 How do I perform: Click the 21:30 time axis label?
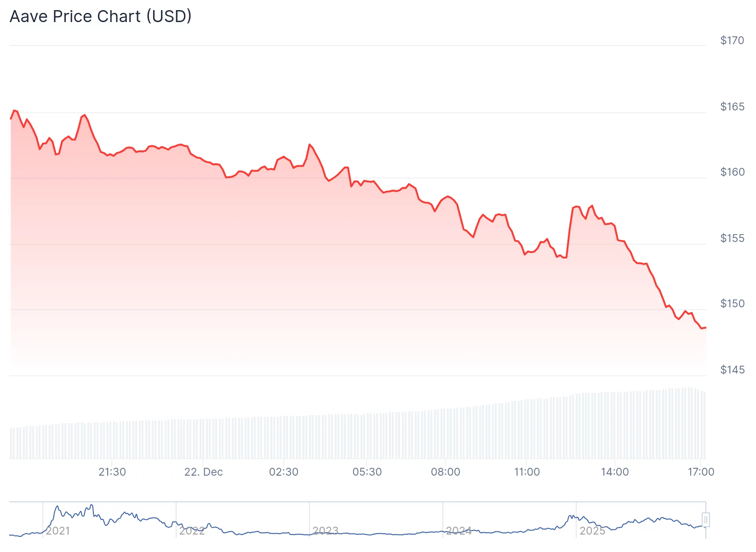112,472
